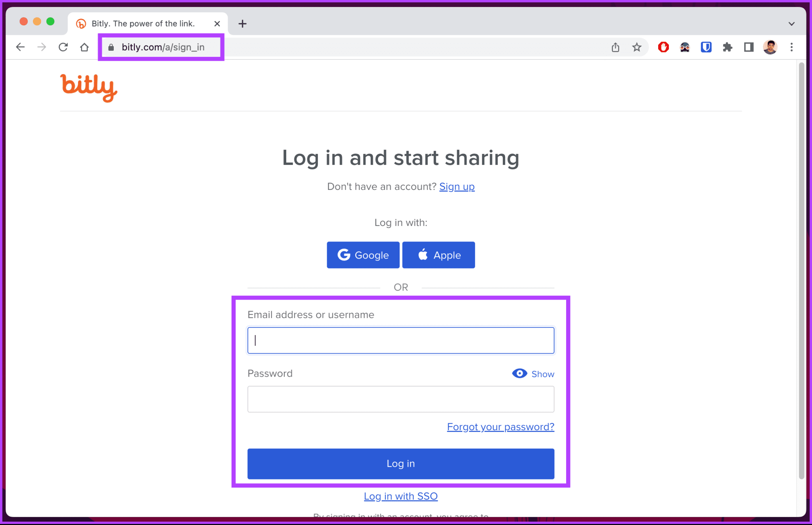Select Log in with SSO option
812x525 pixels.
tap(401, 496)
